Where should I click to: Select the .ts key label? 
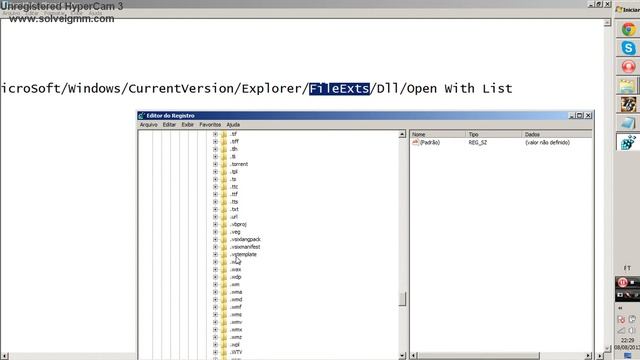coord(233,179)
